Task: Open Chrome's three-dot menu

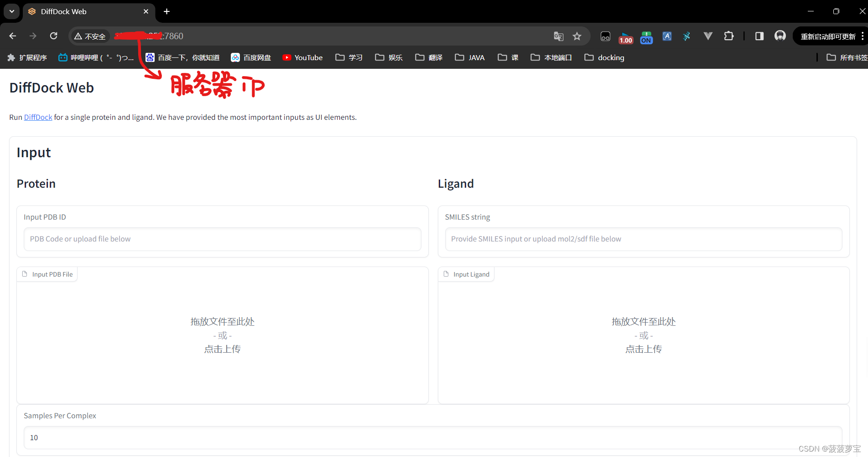Action: point(863,36)
